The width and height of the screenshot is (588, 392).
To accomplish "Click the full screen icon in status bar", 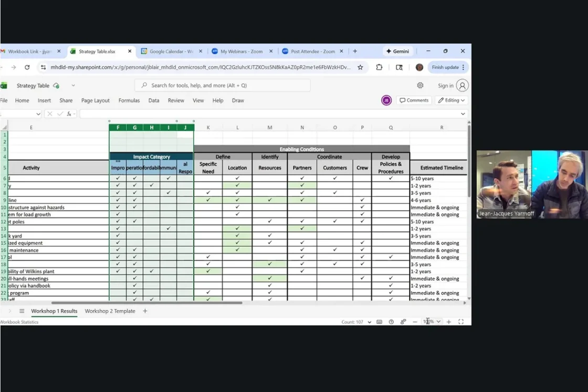I will coord(461,321).
